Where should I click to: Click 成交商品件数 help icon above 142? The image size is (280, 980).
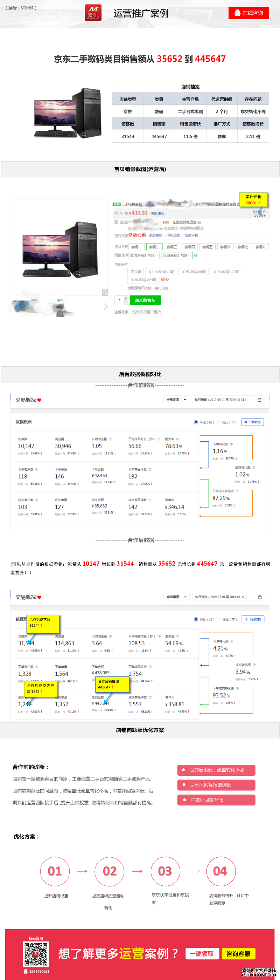tap(150, 500)
